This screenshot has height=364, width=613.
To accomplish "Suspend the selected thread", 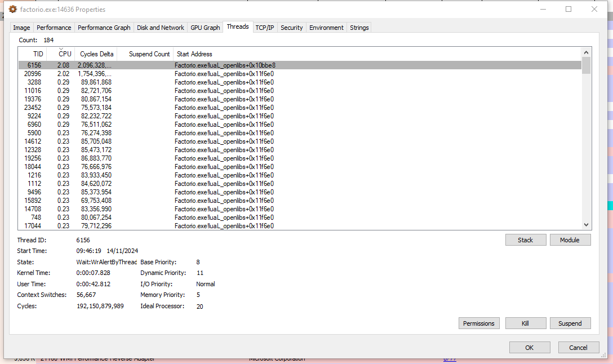I will 570,323.
